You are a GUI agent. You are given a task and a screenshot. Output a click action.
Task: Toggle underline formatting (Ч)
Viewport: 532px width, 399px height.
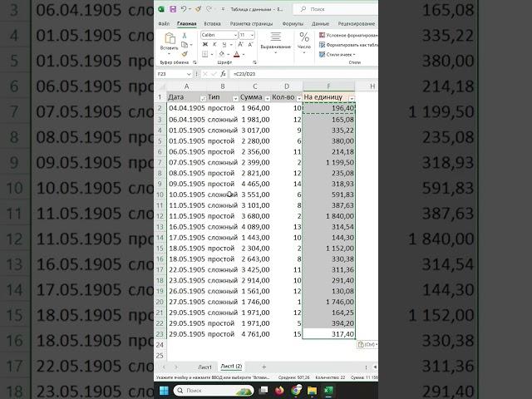click(224, 44)
